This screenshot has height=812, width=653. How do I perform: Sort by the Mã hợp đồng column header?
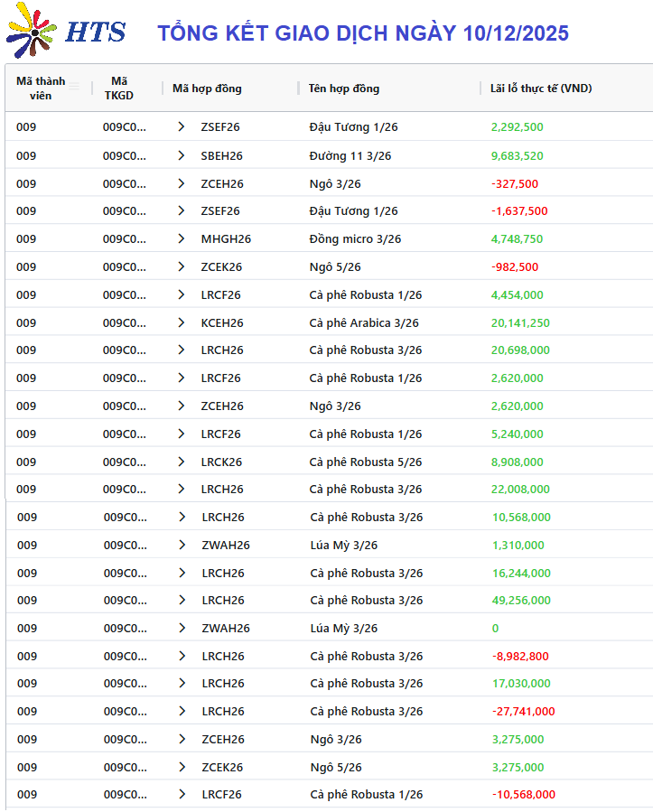[x=207, y=89]
